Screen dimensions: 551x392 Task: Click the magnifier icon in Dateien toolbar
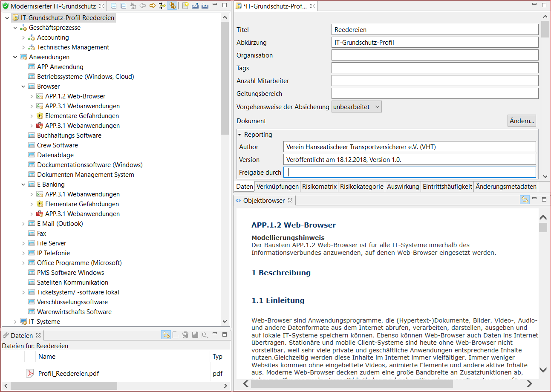205,335
